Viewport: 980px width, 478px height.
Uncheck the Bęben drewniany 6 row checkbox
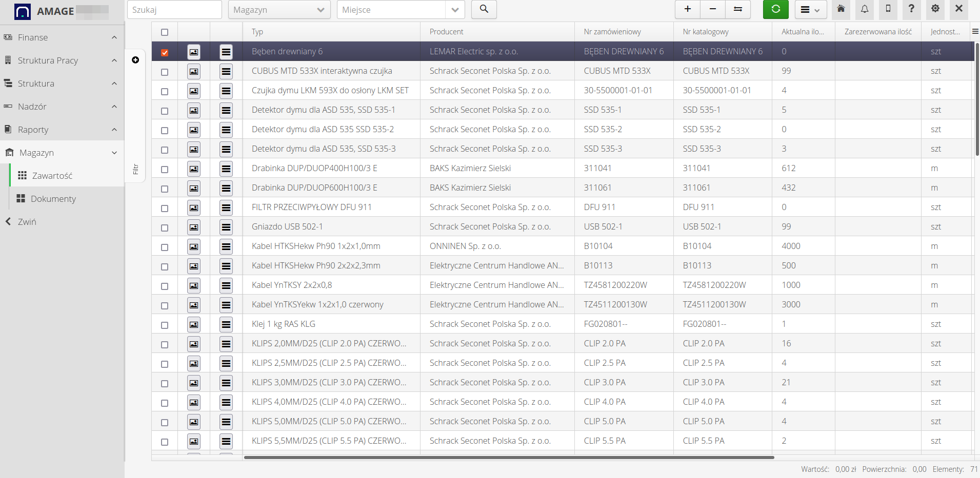(x=164, y=51)
